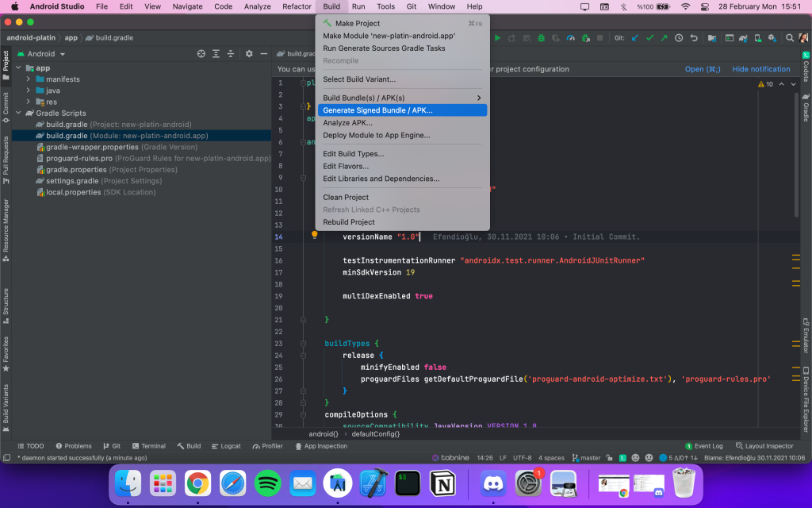Open Search Everywhere magnifier icon
This screenshot has width=812, height=508.
click(790, 38)
